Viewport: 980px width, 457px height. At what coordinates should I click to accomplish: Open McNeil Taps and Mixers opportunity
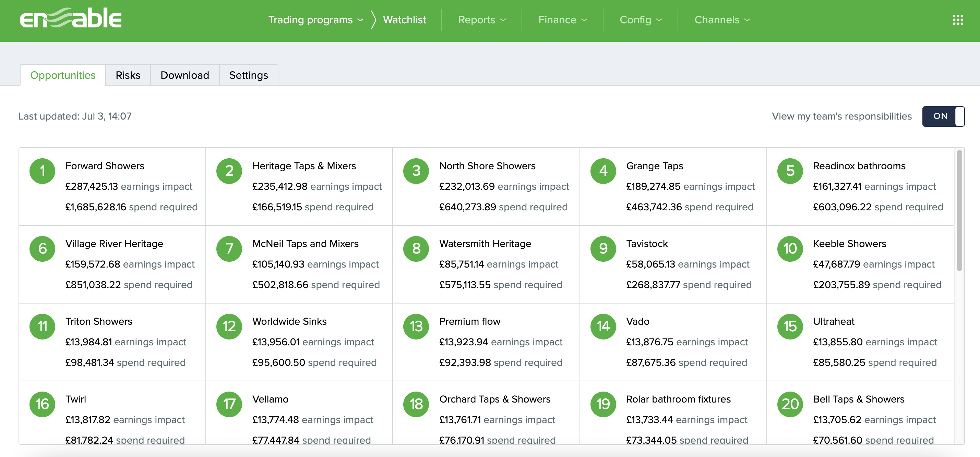[299, 264]
